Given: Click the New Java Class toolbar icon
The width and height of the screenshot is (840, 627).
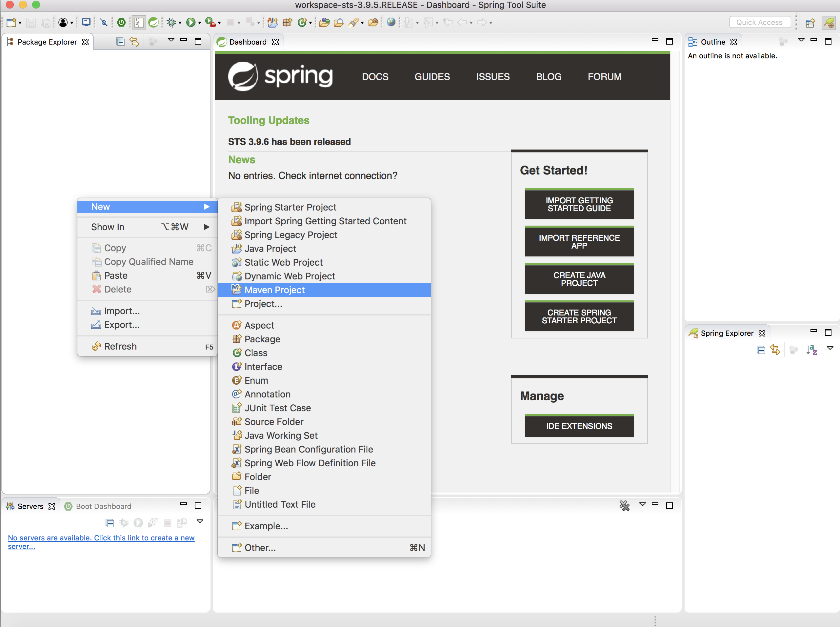Looking at the screenshot, I should point(302,22).
